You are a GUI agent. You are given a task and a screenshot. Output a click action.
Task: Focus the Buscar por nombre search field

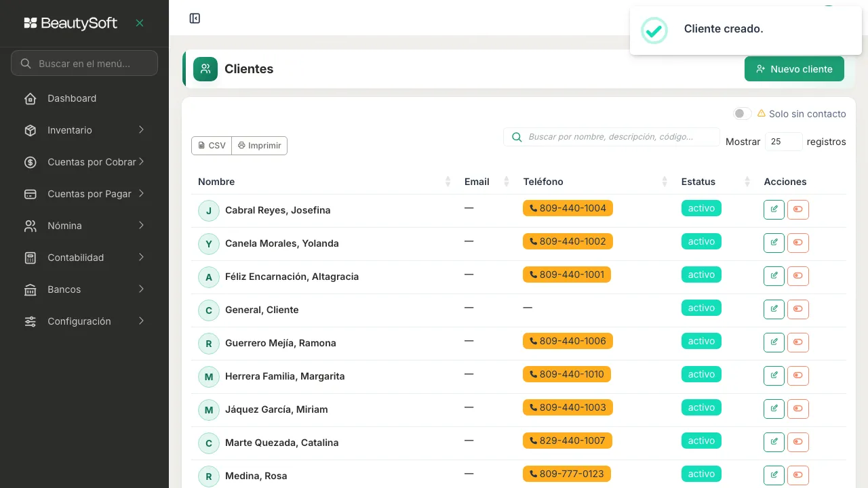612,137
